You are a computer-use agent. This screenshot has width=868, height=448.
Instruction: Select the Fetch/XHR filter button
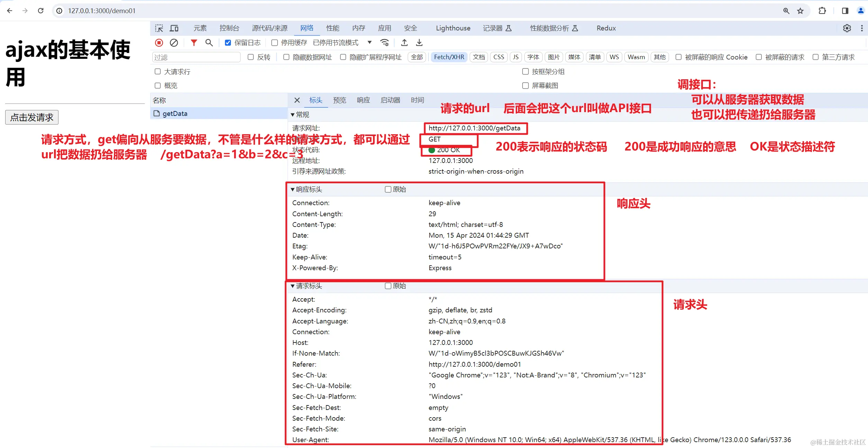tap(449, 57)
